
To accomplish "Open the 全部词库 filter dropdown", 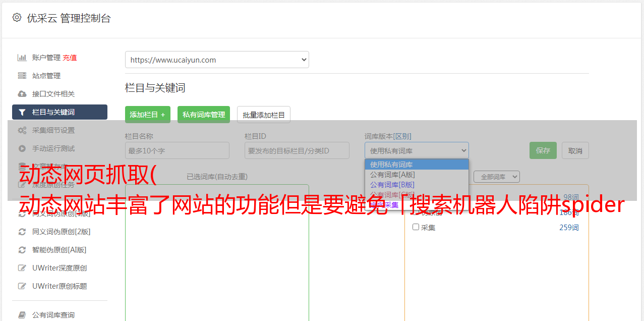I will (496, 177).
